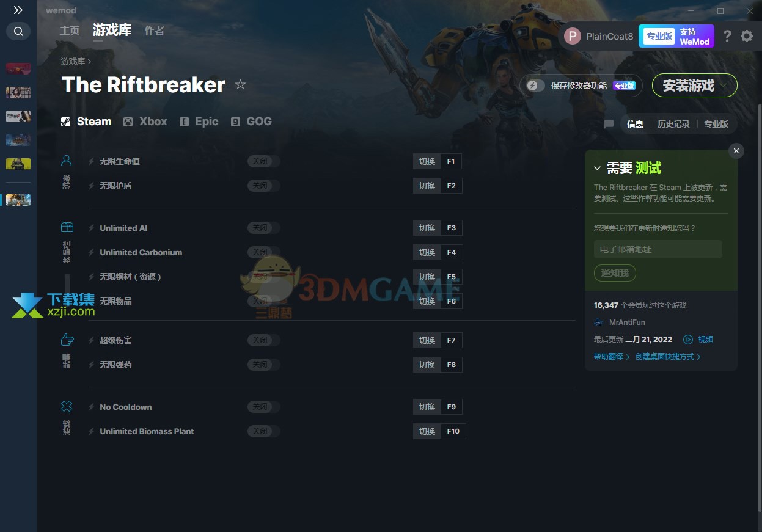Open the dropdown arrow on 安装游戏
762x532 pixels.
[x=725, y=86]
